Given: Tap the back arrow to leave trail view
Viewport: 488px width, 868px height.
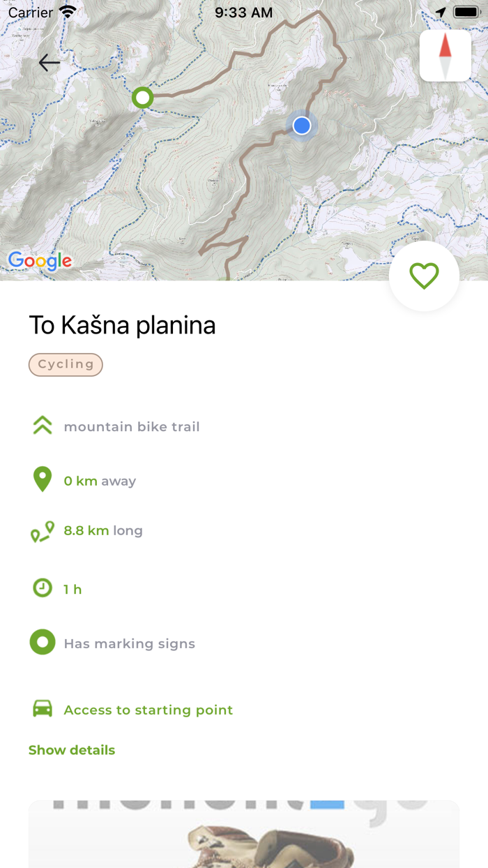Looking at the screenshot, I should pyautogui.click(x=49, y=63).
